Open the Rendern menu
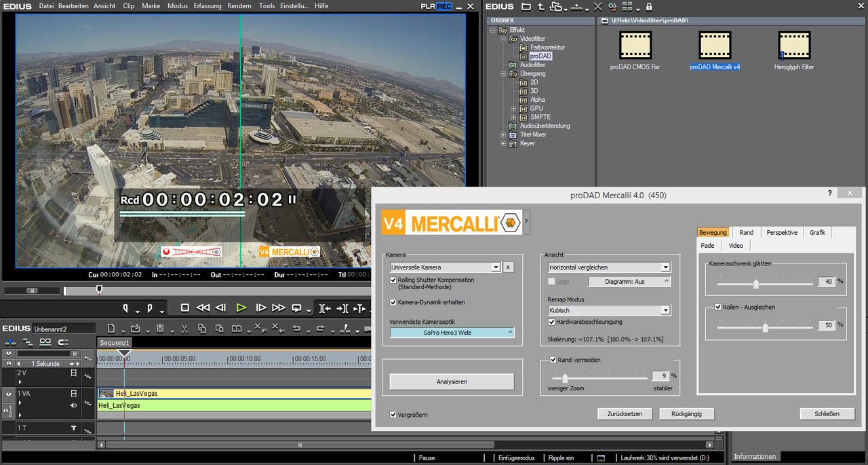The image size is (868, 465). pos(239,5)
